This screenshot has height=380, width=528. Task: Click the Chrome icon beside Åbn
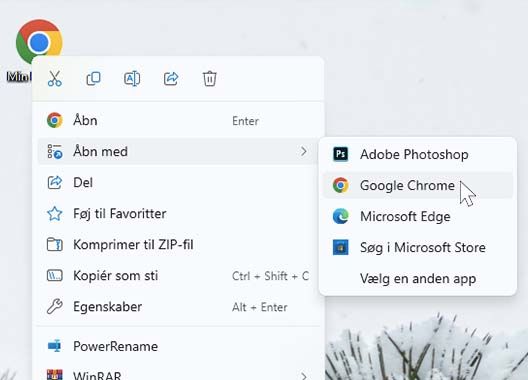[x=55, y=120]
